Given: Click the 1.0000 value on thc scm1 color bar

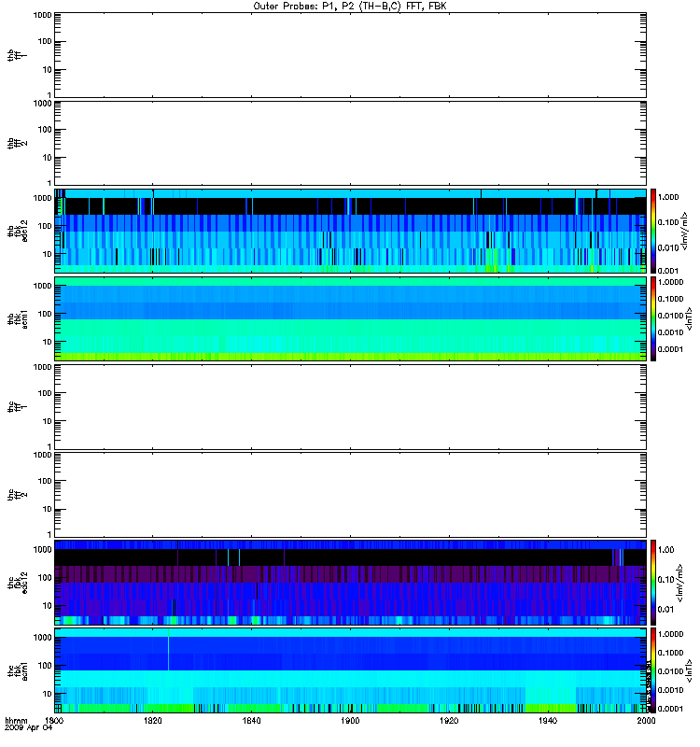Looking at the screenshot, I should 670,634.
